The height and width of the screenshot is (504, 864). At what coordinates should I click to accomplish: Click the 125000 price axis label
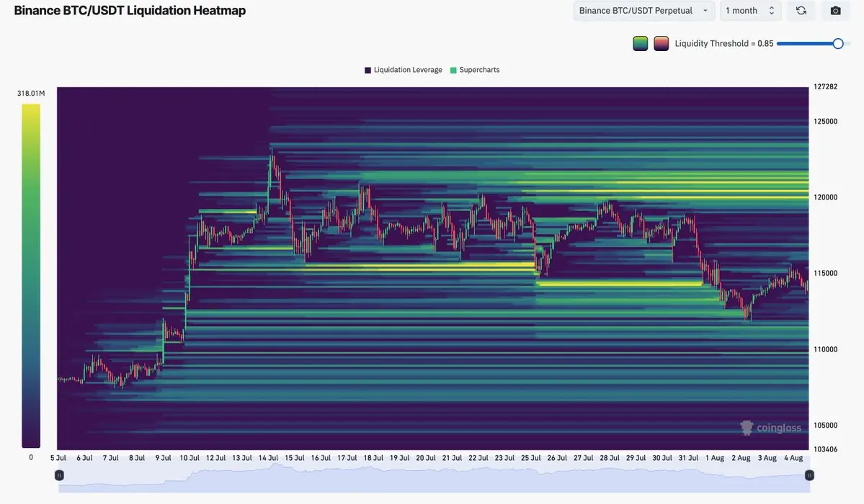point(825,121)
